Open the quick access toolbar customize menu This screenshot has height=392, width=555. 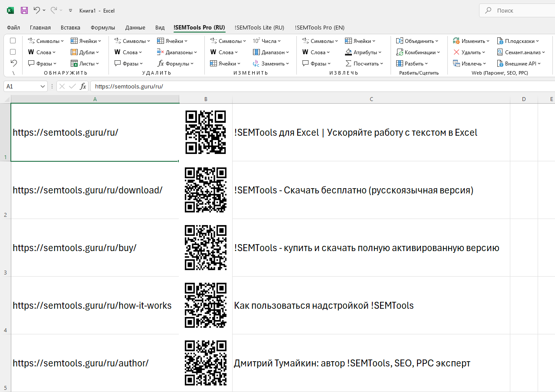point(70,10)
